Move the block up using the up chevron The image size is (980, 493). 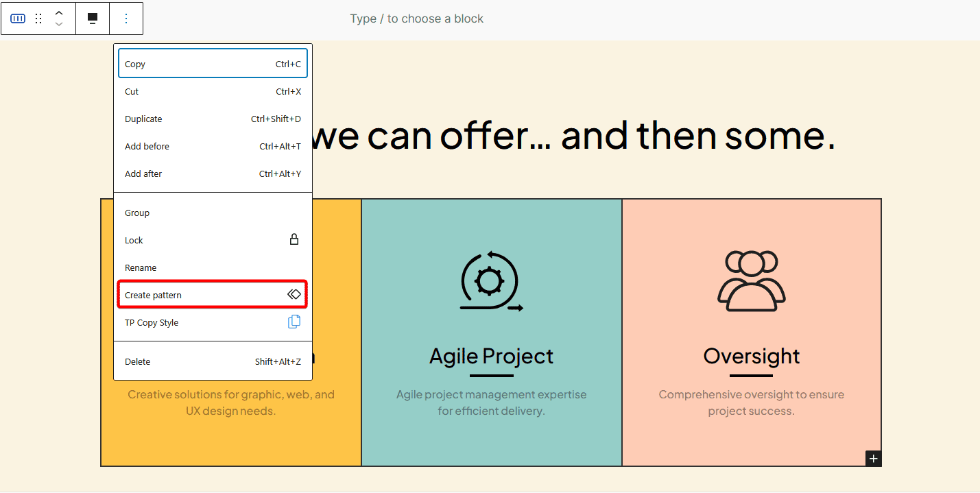pyautogui.click(x=59, y=13)
